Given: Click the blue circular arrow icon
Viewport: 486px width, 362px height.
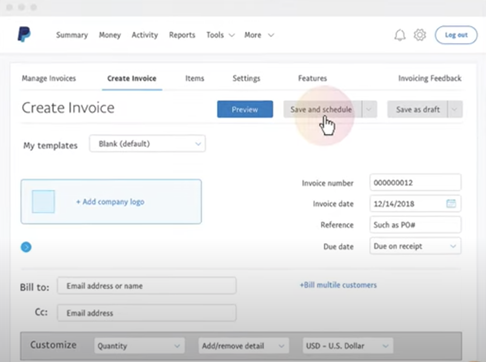Looking at the screenshot, I should tap(26, 247).
